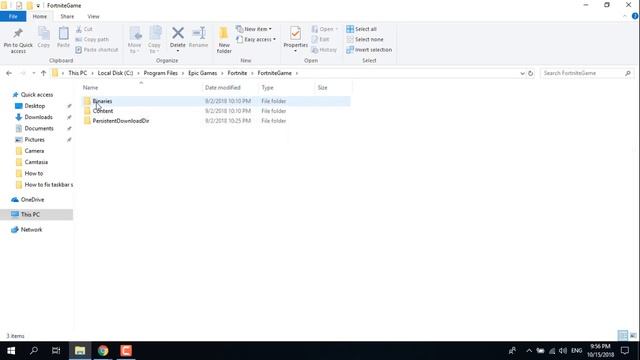Click Cut in Clipboard group

tap(84, 29)
